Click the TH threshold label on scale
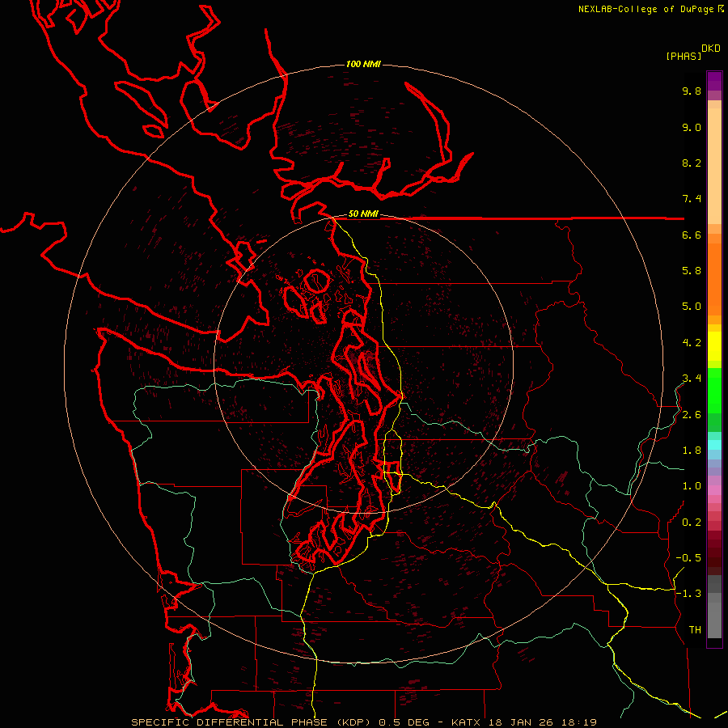This screenshot has height=728, width=728. click(695, 630)
